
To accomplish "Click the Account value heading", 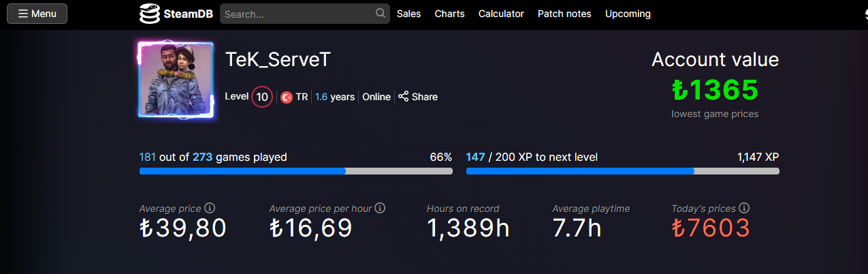I will 715,59.
